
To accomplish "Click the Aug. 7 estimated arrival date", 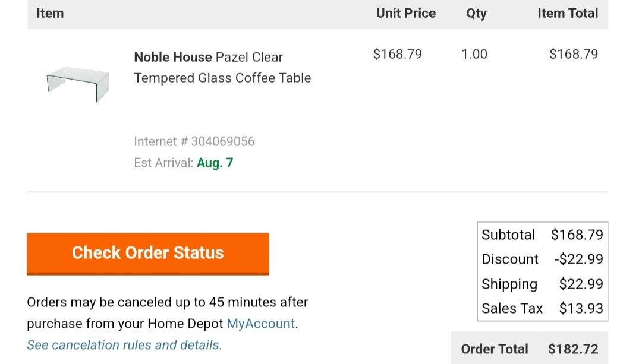I will [215, 163].
